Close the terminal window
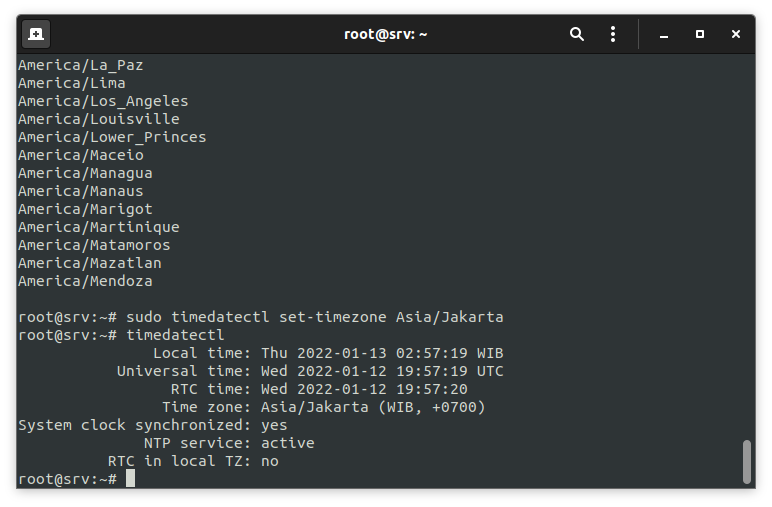772x507 pixels. click(736, 34)
